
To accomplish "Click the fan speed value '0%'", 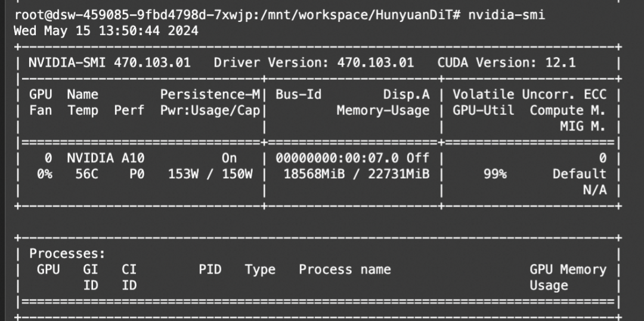I will pyautogui.click(x=44, y=174).
